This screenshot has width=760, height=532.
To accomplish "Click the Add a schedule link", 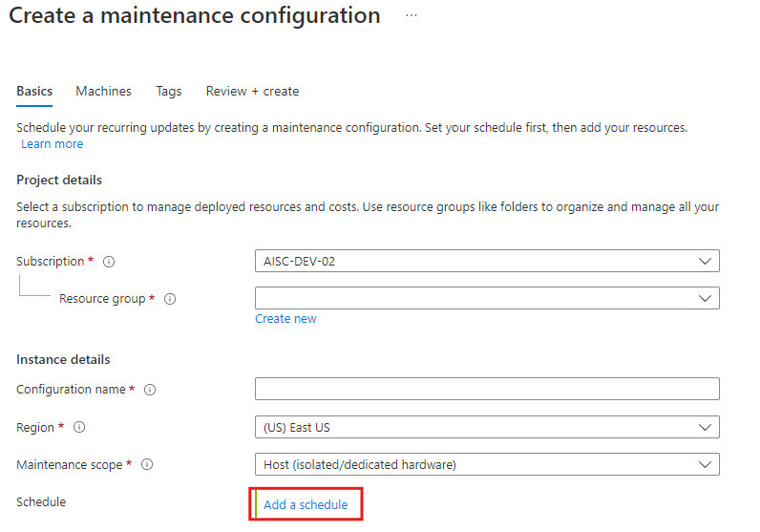I will point(306,504).
